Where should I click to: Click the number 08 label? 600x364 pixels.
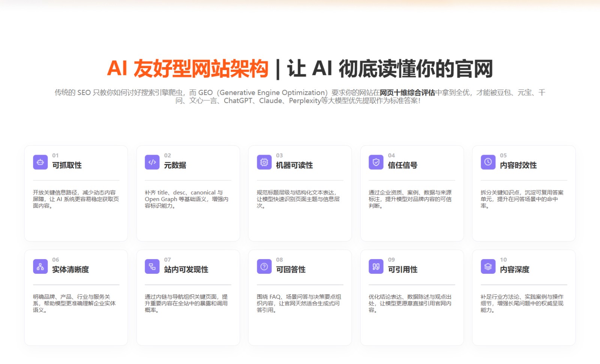click(x=279, y=260)
